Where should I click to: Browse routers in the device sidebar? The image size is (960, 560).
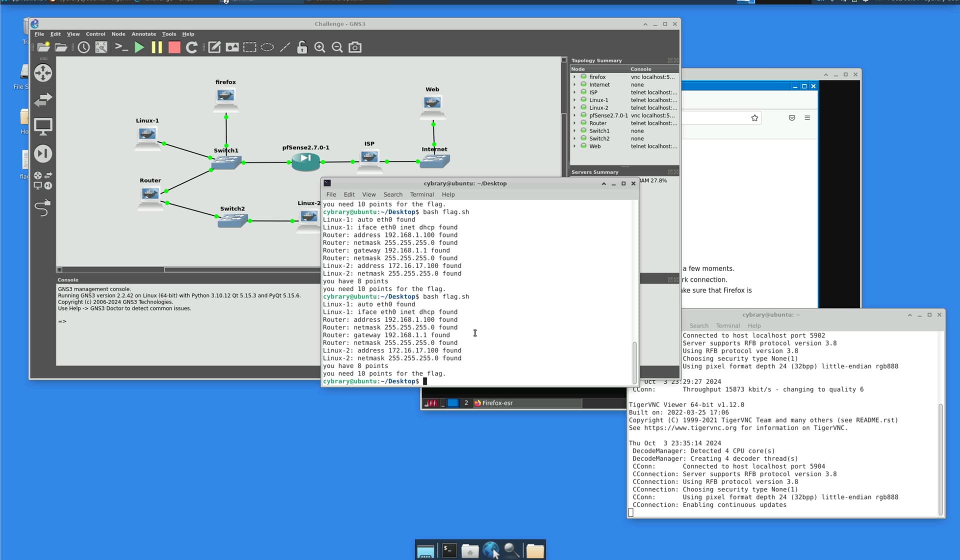43,73
